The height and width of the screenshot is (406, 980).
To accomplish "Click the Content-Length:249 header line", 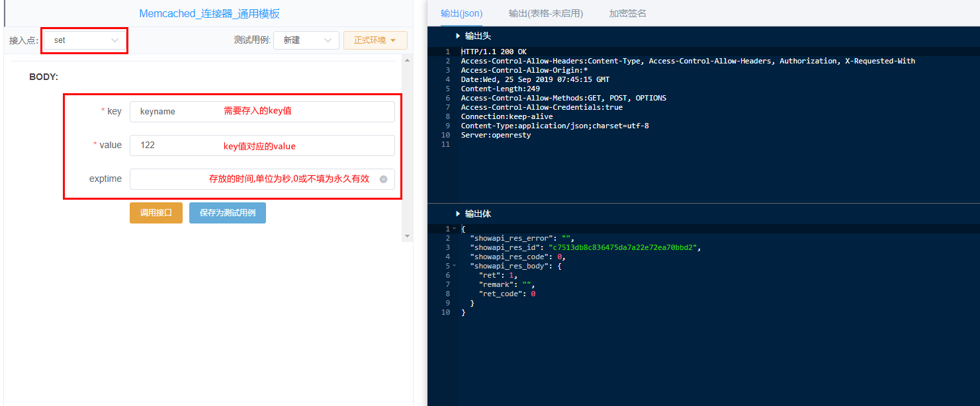I will (500, 89).
